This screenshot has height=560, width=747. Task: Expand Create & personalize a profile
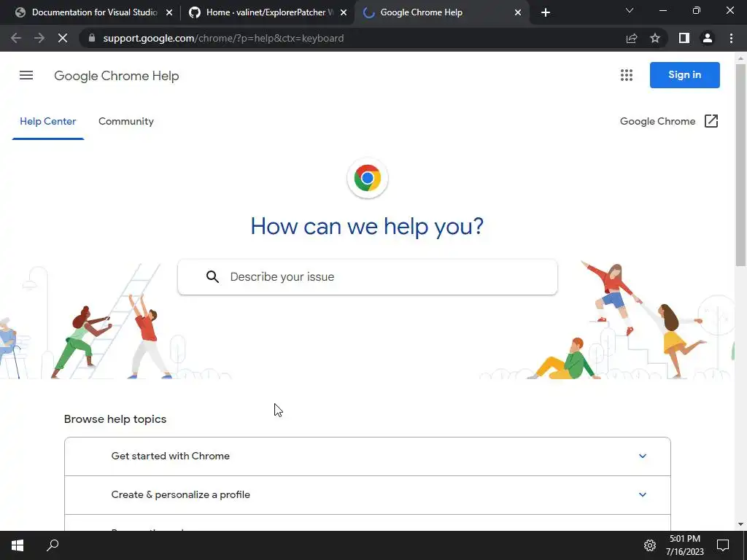pos(368,495)
